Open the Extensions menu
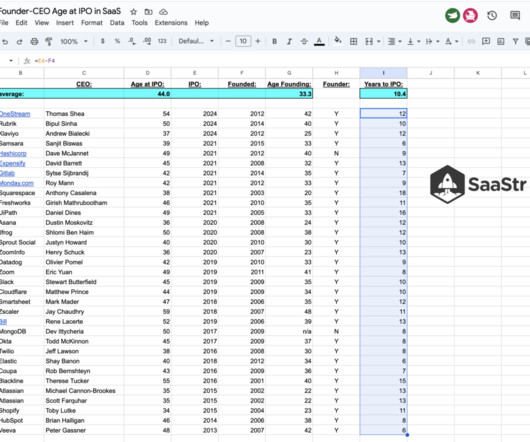 coord(171,23)
